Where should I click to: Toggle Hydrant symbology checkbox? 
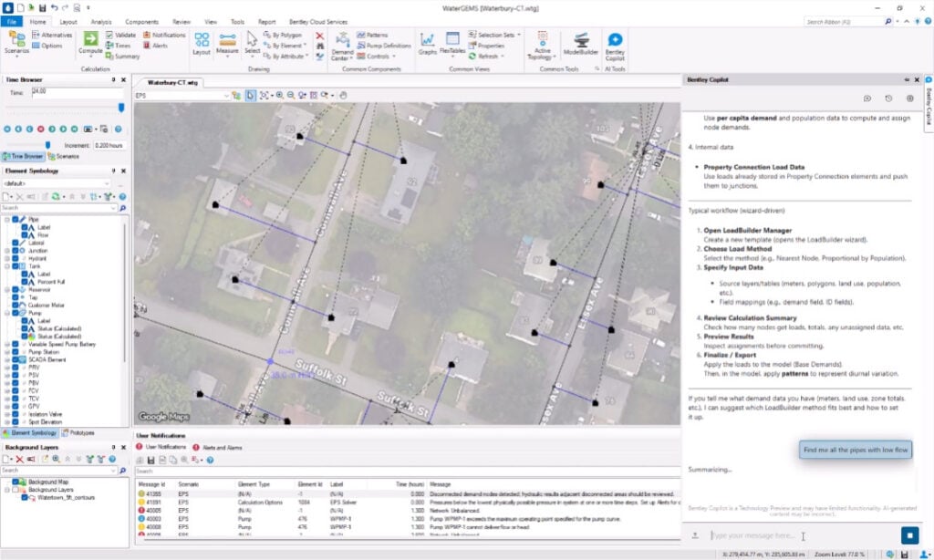click(x=16, y=258)
